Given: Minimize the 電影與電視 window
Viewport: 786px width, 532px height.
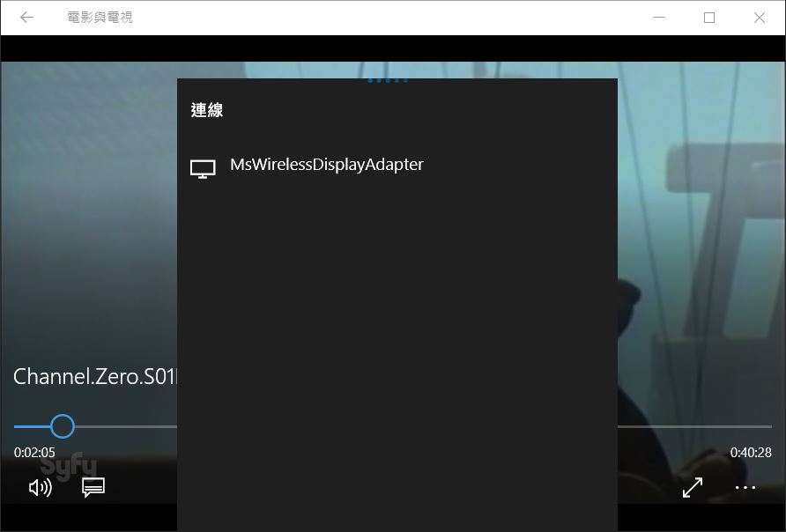Looking at the screenshot, I should (659, 18).
